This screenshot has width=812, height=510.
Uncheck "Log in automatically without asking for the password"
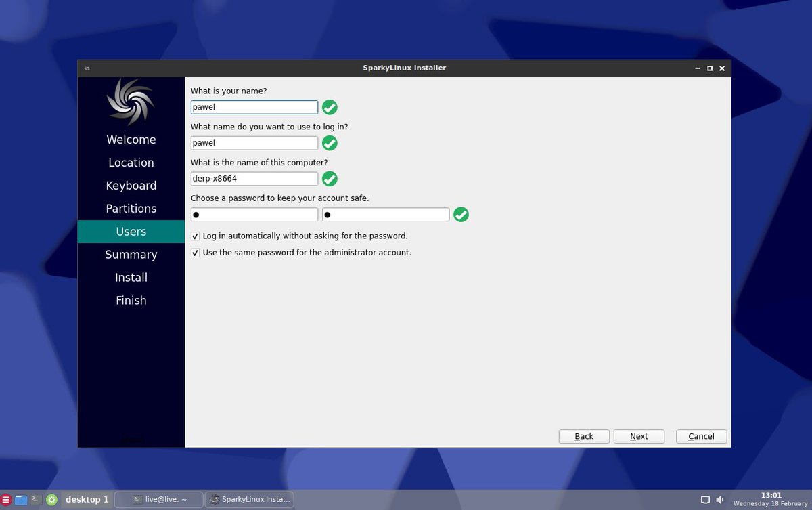195,236
